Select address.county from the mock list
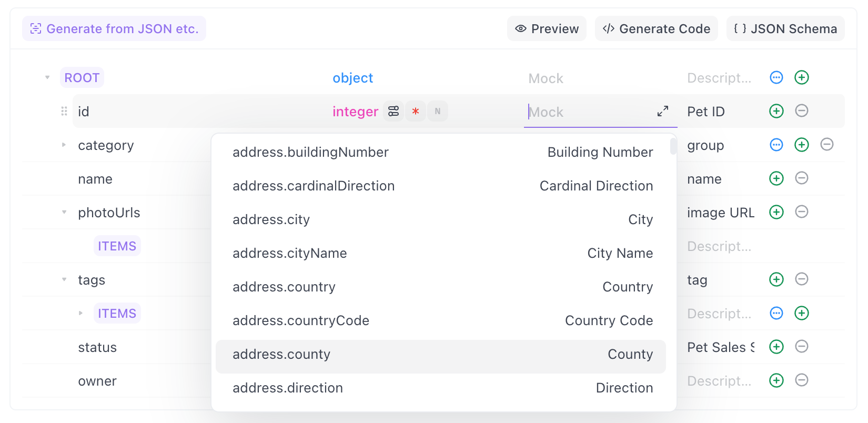This screenshot has height=423, width=868. tap(440, 355)
